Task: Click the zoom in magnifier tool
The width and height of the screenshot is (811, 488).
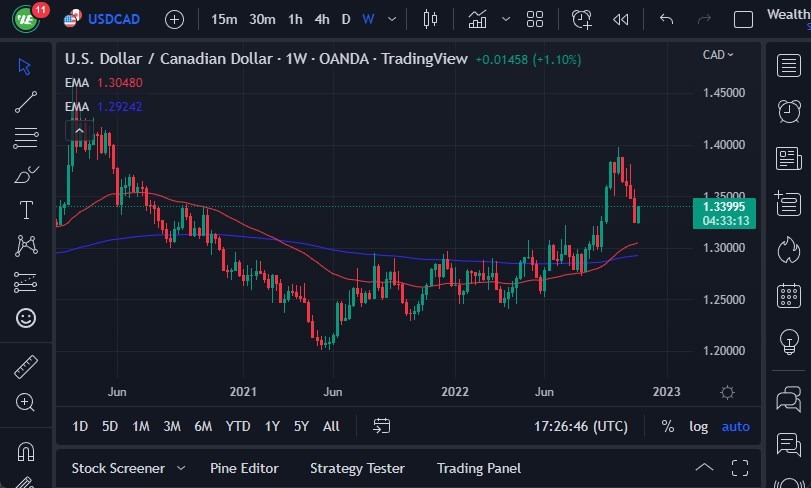Action: tap(26, 402)
